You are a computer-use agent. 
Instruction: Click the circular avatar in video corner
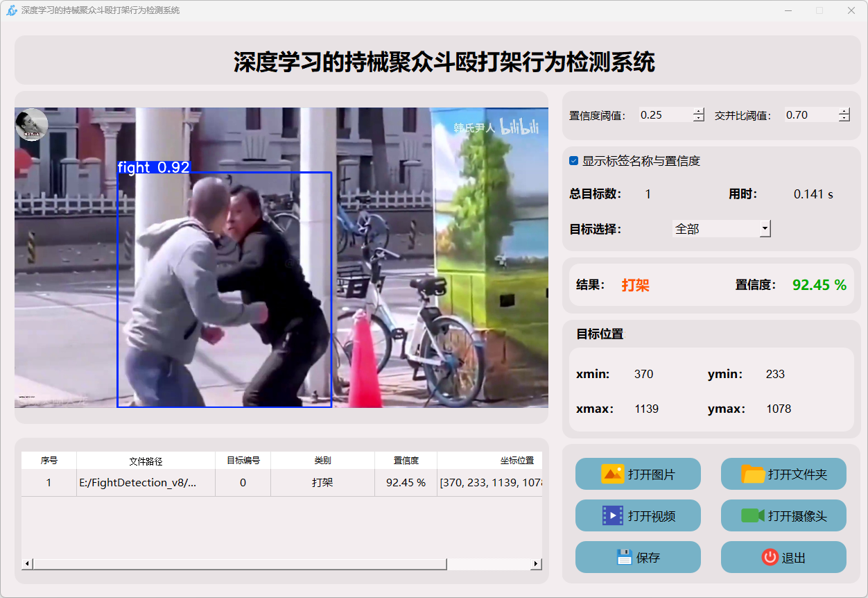pyautogui.click(x=31, y=125)
